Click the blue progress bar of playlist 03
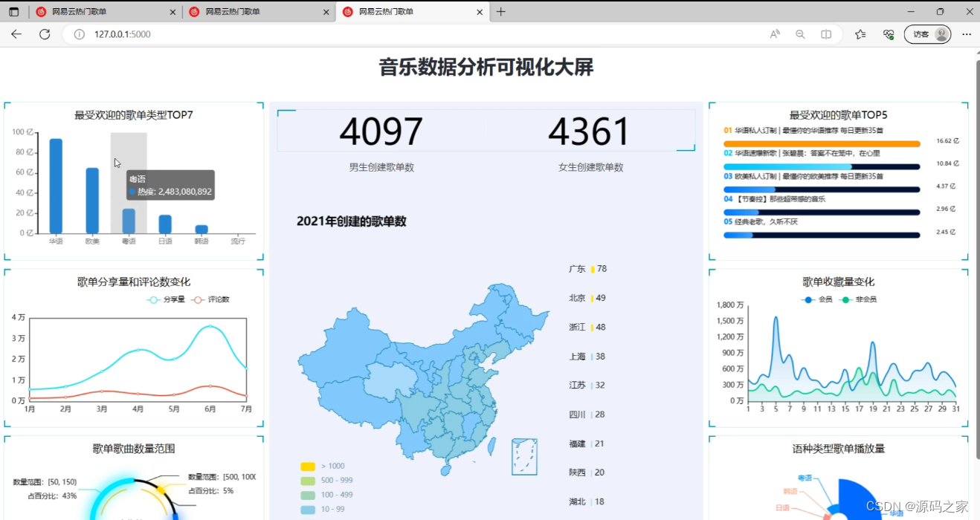The image size is (980, 520). pyautogui.click(x=749, y=189)
